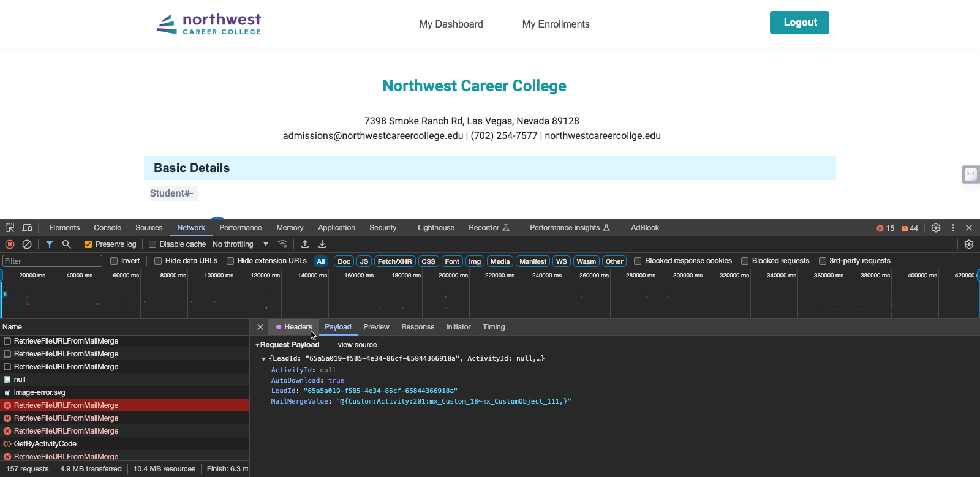Click the export HAR download icon

click(322, 244)
